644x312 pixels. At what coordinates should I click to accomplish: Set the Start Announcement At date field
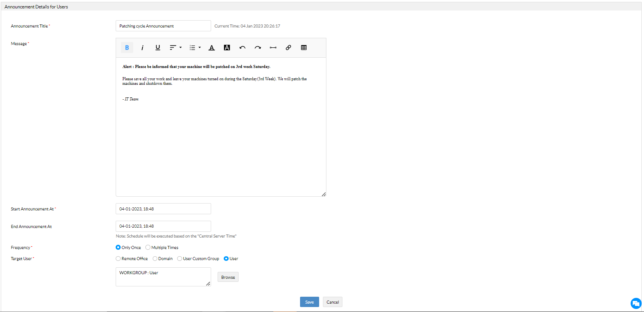[x=163, y=209]
